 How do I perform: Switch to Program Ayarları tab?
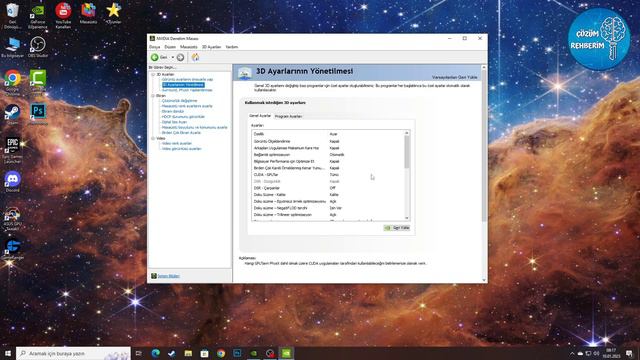click(288, 116)
